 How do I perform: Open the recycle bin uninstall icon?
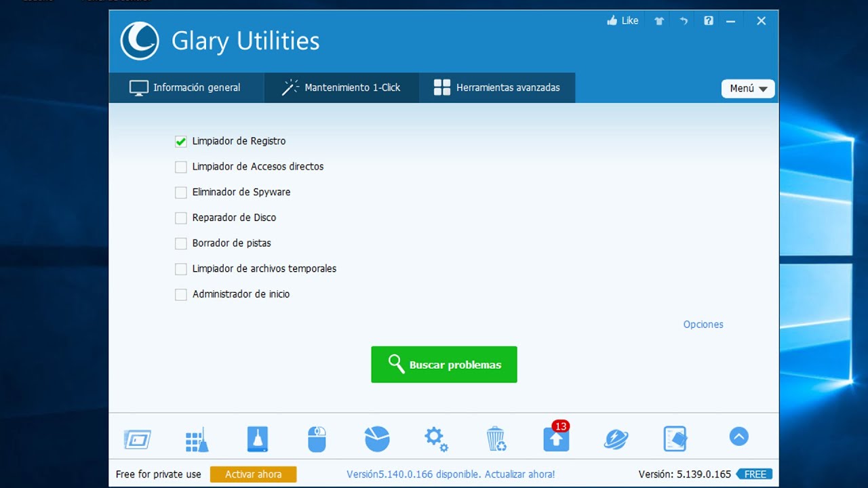click(496, 439)
